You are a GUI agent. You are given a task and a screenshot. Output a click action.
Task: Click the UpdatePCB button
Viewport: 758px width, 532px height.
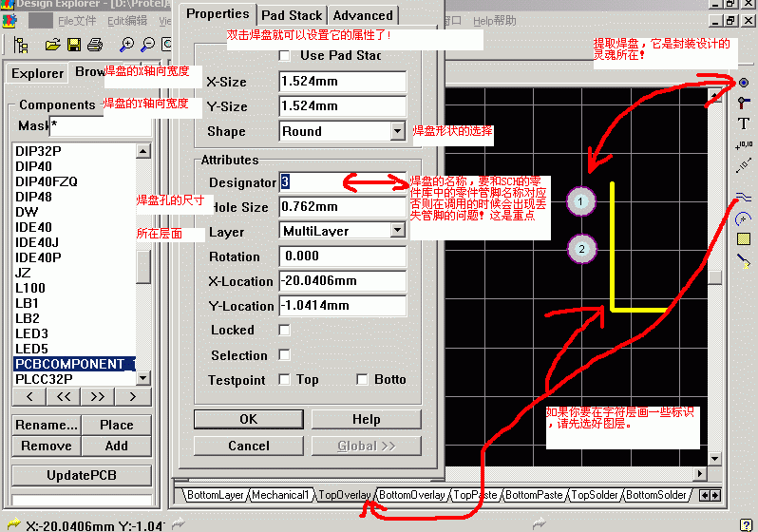pos(82,474)
